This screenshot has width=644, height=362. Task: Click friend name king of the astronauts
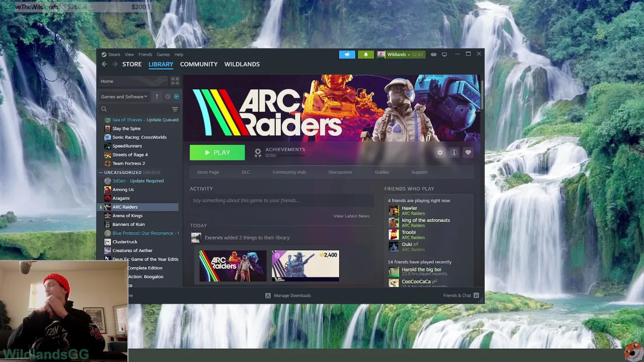(x=426, y=220)
